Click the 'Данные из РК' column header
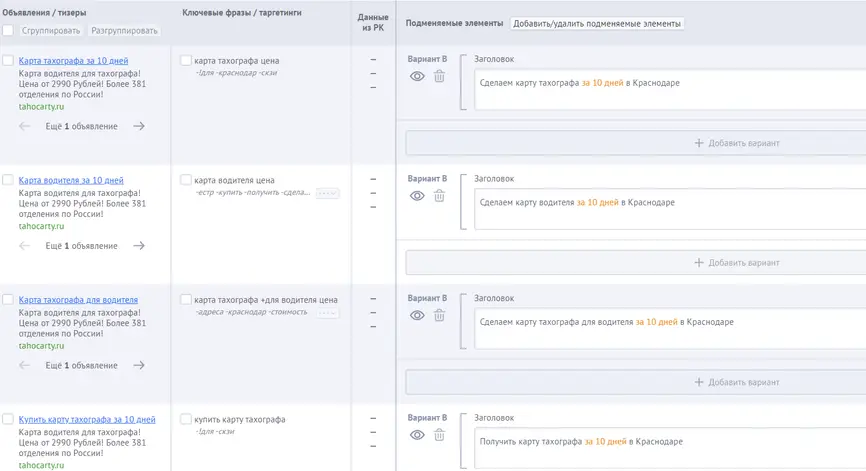The image size is (866, 471). (x=373, y=23)
